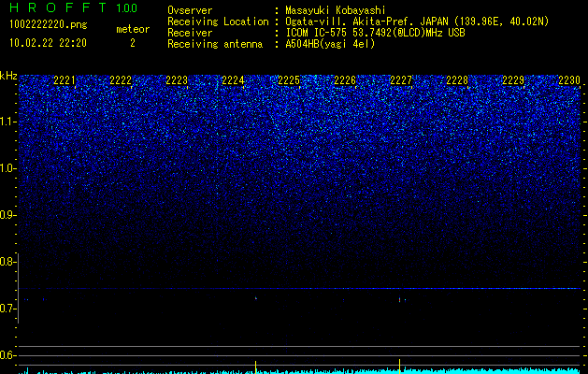Viewport: 588px width, 374px height.
Task: Click the gray vertical range bar beside 0.7 kHz
Action: click(x=18, y=288)
